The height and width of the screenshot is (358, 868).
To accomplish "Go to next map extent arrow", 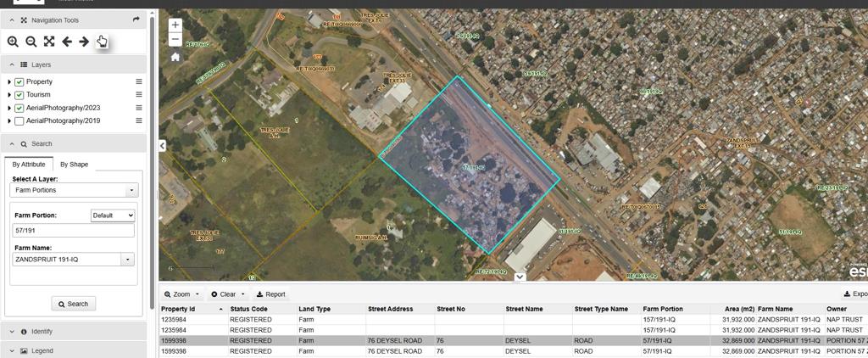I will [x=84, y=42].
